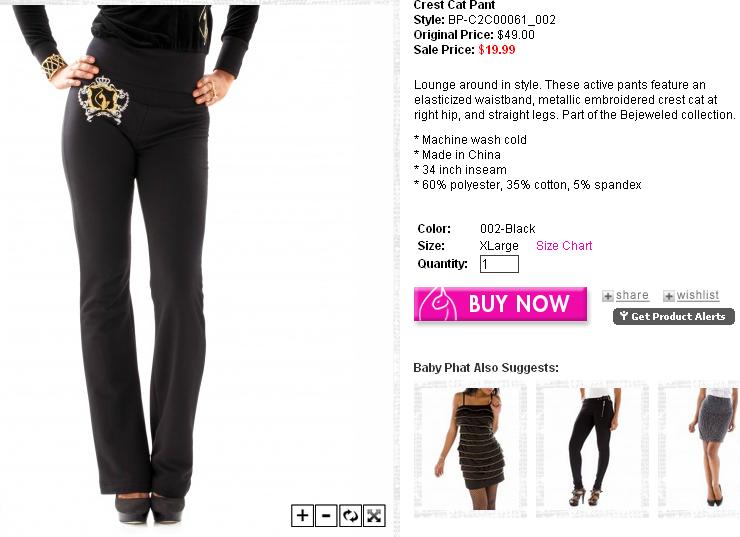Screen dimensions: 740x537
Task: Reset the product image view
Action: pos(350,515)
